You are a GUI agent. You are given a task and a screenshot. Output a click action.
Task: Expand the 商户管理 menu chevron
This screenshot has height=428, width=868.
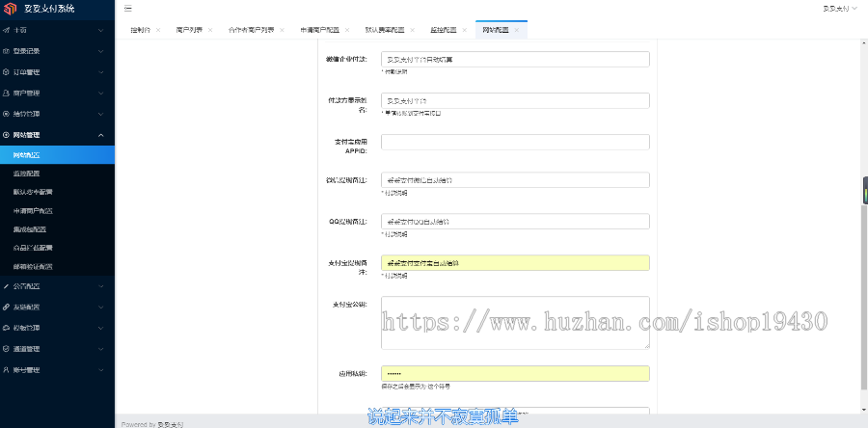click(100, 93)
